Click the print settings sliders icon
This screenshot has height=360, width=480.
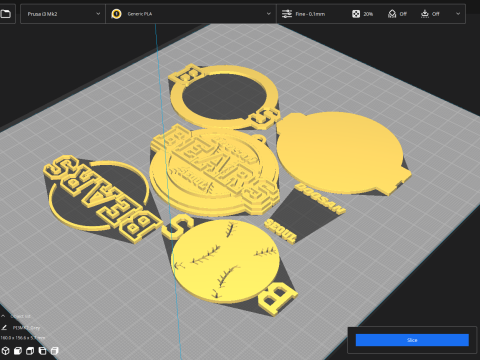tap(287, 14)
